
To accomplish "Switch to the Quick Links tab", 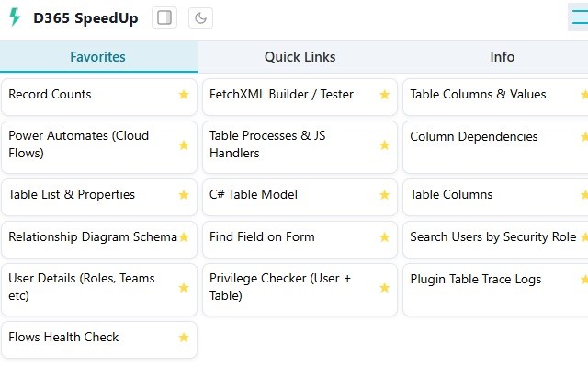I will tap(300, 57).
